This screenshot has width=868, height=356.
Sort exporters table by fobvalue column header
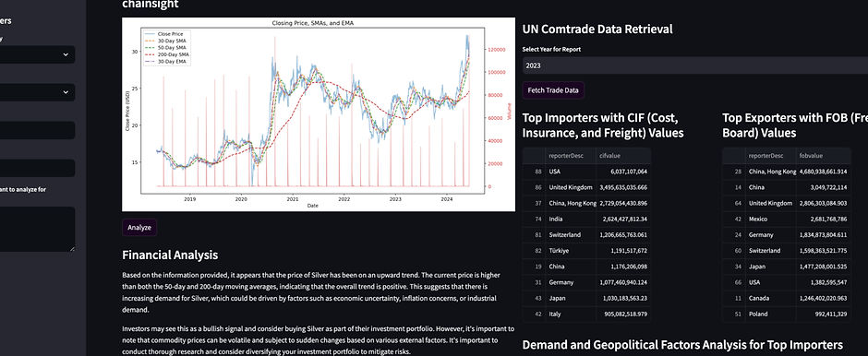click(823, 156)
